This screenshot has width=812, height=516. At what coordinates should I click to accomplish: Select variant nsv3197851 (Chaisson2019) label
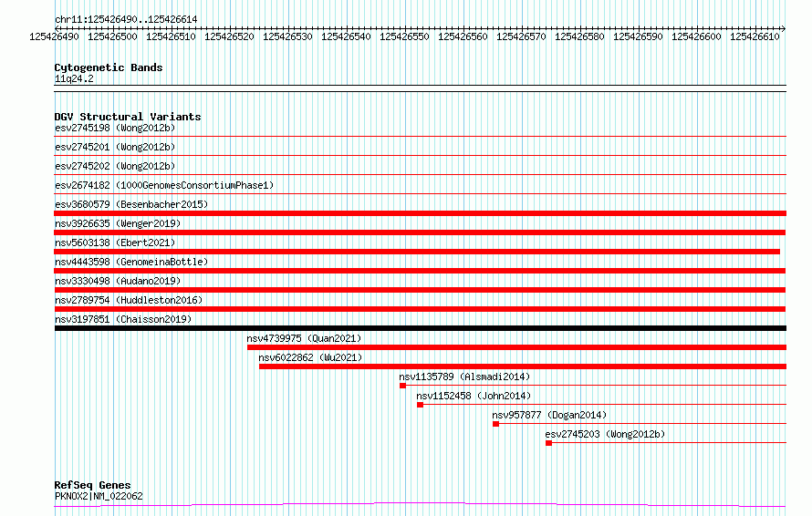tap(123, 319)
